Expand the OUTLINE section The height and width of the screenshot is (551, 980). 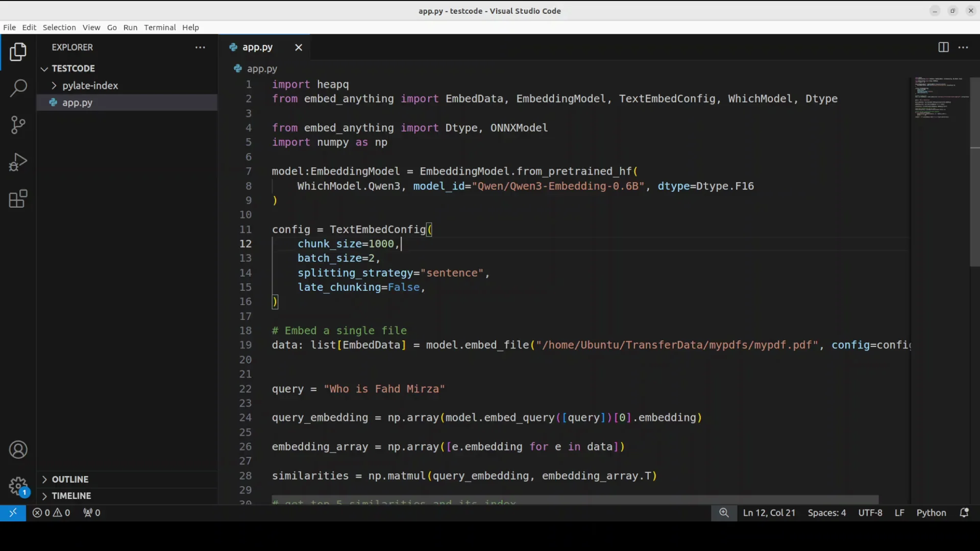coord(70,480)
